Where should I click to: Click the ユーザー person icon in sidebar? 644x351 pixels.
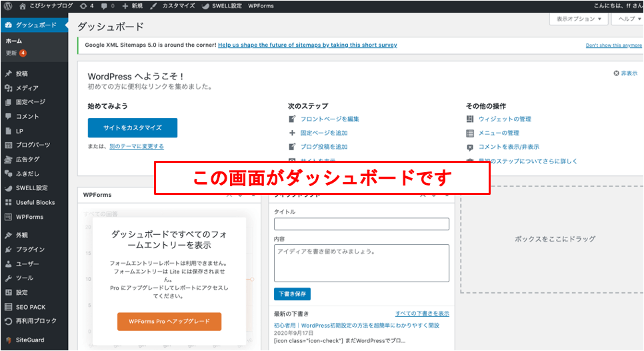[x=8, y=264]
